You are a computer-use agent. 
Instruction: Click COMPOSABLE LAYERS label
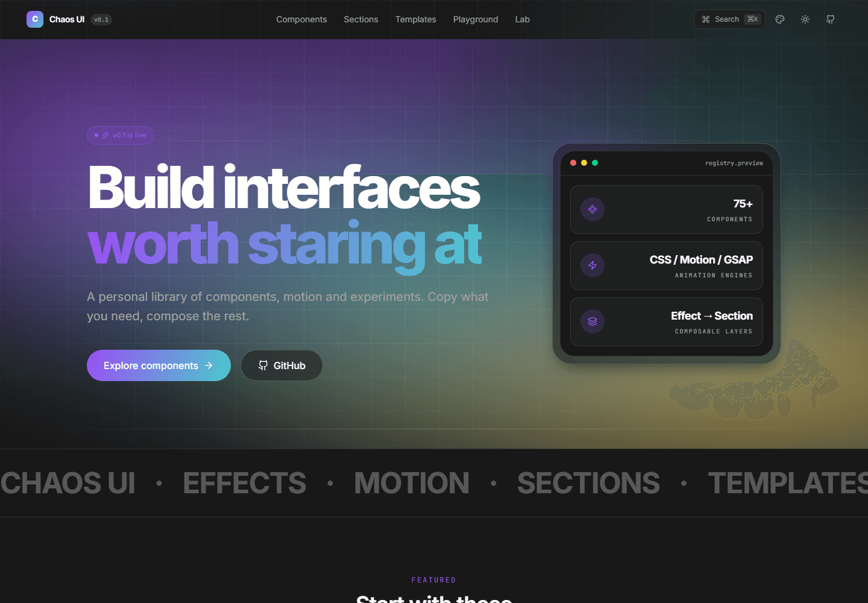point(714,332)
